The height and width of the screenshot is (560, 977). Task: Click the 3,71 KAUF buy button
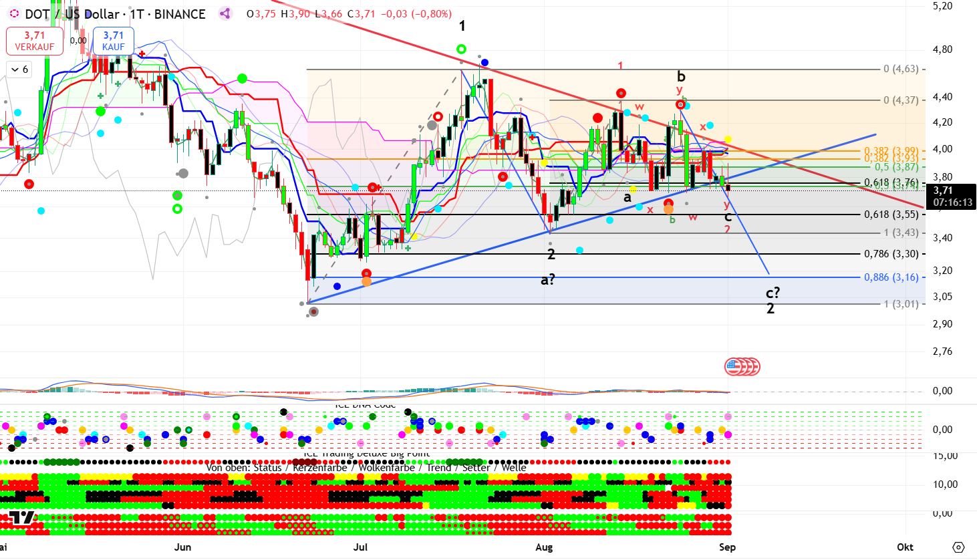point(114,41)
